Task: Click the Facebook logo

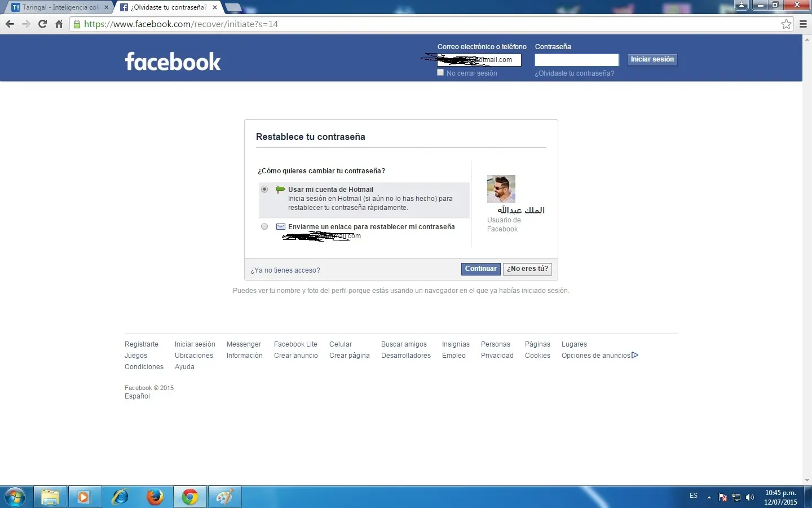Action: pyautogui.click(x=173, y=62)
